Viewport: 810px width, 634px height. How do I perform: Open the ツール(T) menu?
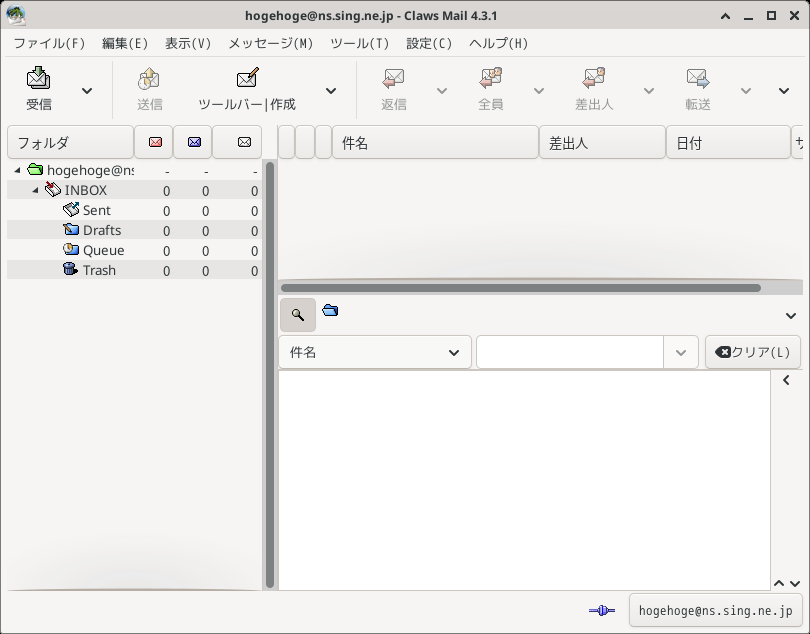pos(360,43)
